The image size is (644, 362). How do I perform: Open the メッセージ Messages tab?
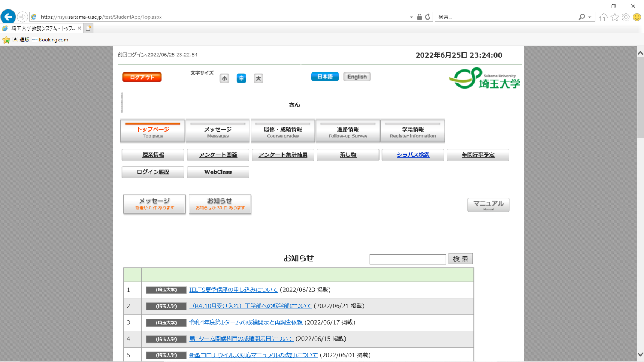click(x=218, y=131)
